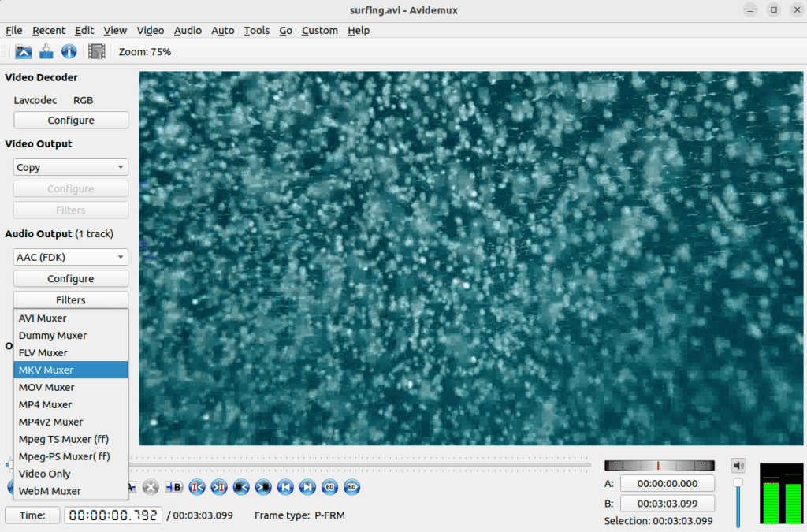Click the volume slider handle
The image size is (807, 532).
coord(738,482)
